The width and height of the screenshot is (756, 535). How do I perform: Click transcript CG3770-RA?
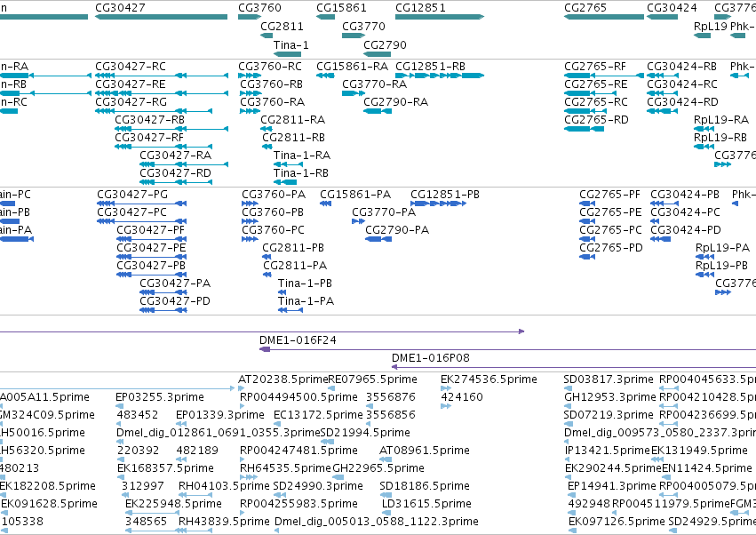point(354,93)
